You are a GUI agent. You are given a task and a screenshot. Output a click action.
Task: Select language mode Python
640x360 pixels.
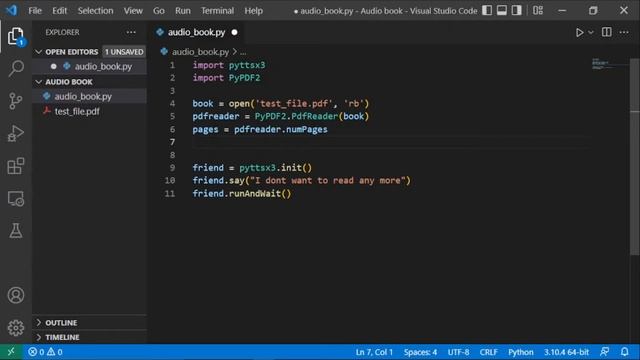(x=520, y=352)
